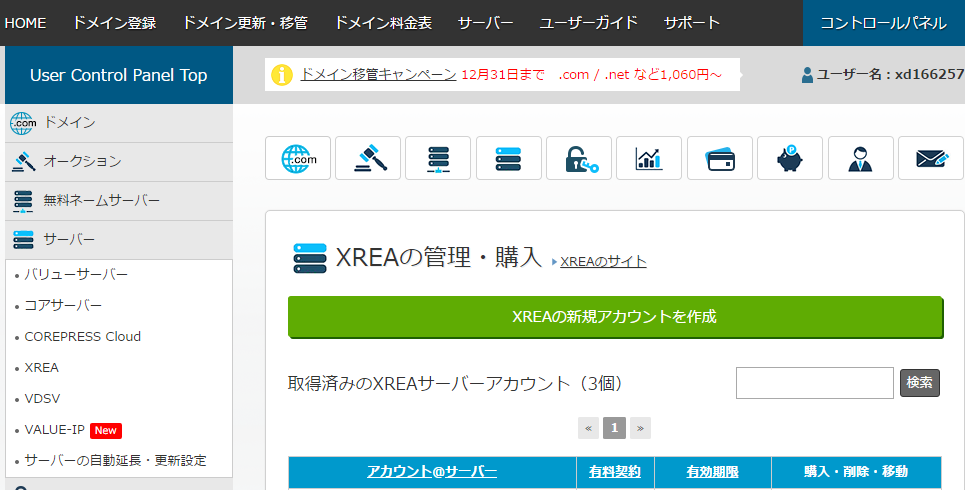Open ドメイン料金表 menu item
Viewport: 965px width, 490px height.
click(383, 23)
